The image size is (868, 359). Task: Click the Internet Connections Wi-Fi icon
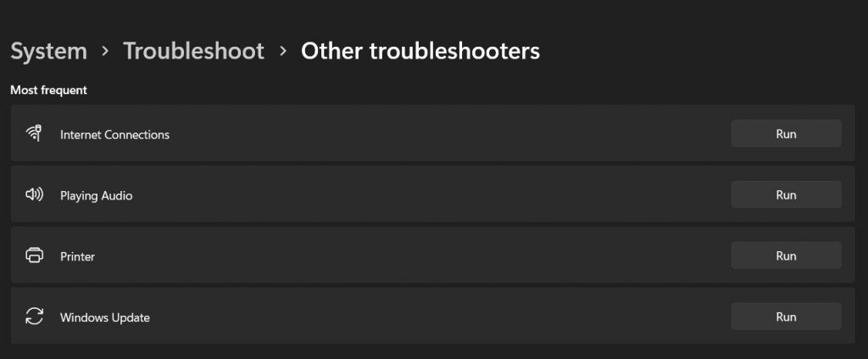coord(34,133)
